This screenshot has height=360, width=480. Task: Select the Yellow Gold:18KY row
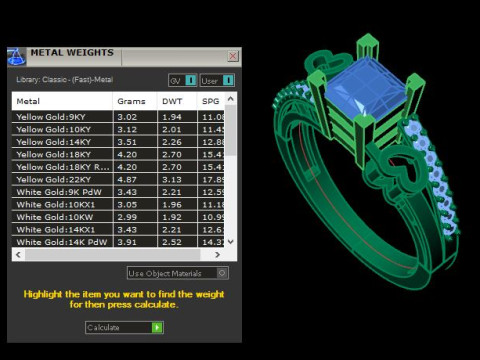coord(118,154)
